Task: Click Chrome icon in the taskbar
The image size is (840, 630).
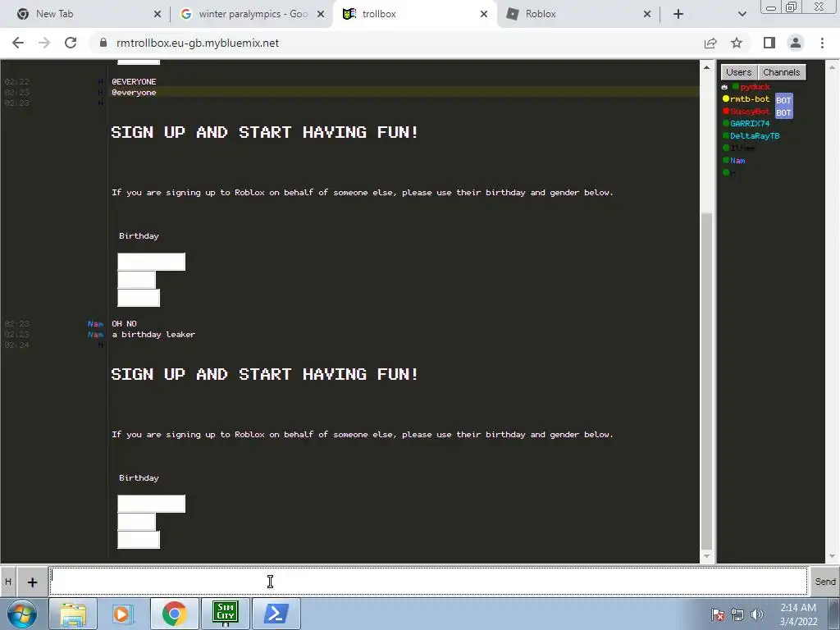Action: tap(174, 614)
